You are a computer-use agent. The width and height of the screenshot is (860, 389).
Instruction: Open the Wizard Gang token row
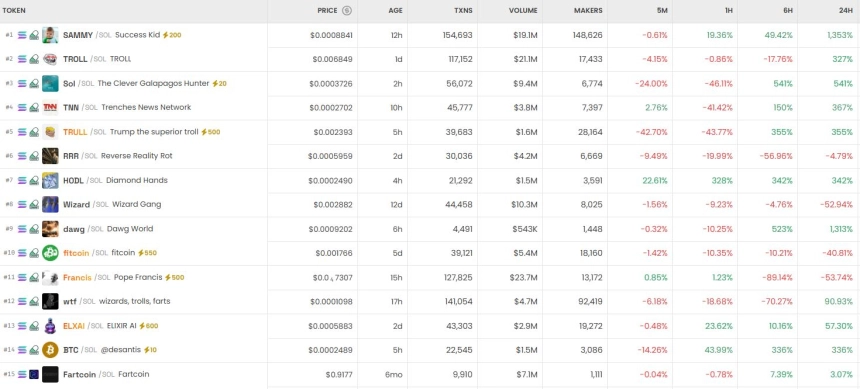[430, 205]
